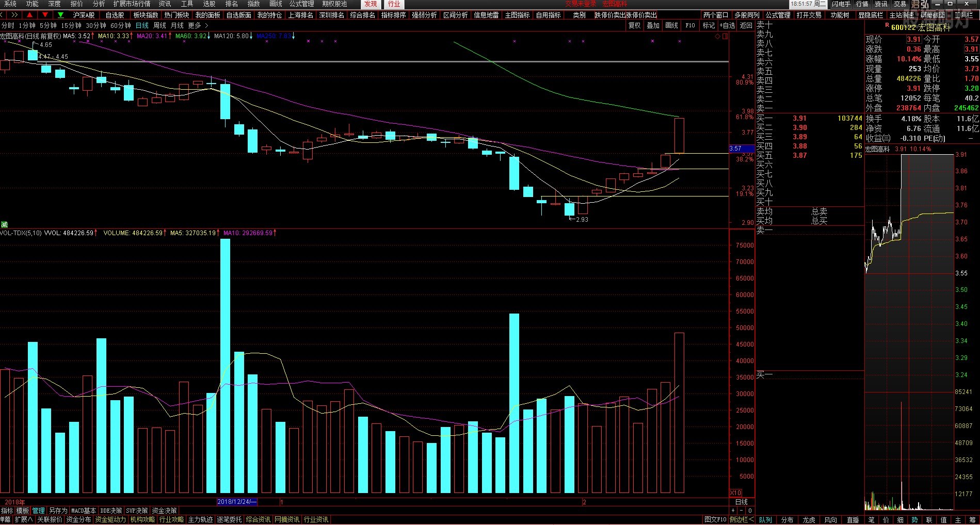Click the 细 icon in bottom right bar
This screenshot has height=525, width=980.
coord(900,520)
